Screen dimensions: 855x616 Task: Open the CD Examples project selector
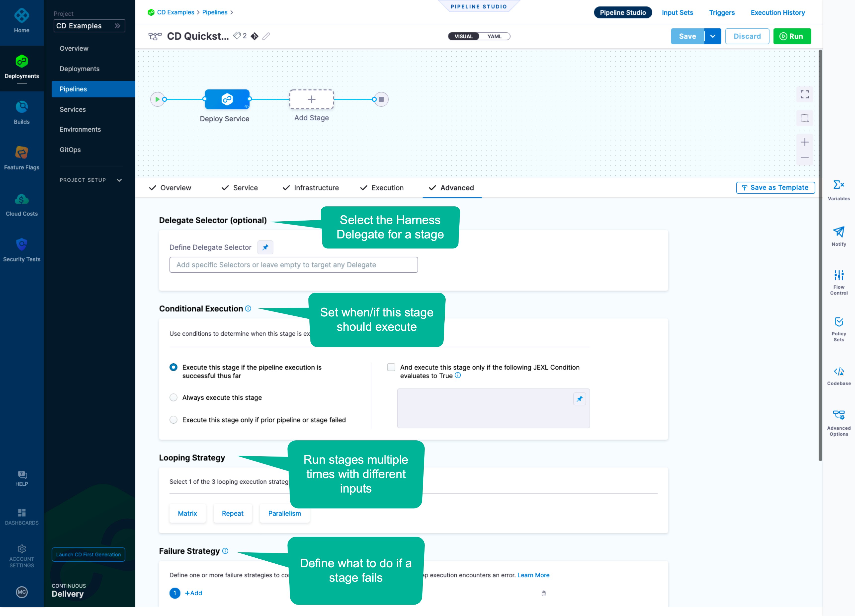[89, 26]
